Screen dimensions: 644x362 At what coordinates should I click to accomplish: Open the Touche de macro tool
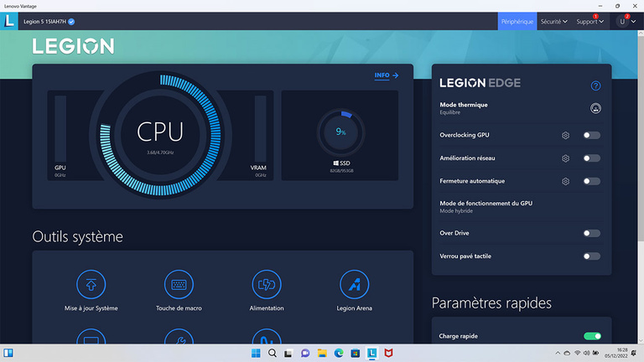179,291
